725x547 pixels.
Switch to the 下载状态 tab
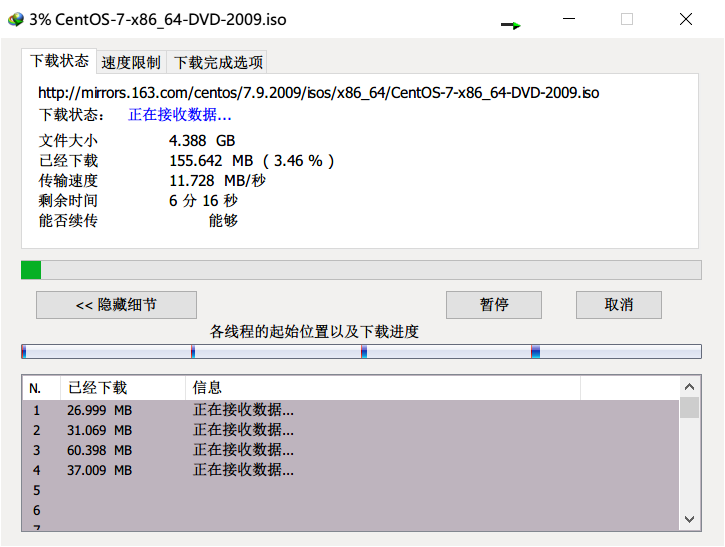[x=59, y=61]
